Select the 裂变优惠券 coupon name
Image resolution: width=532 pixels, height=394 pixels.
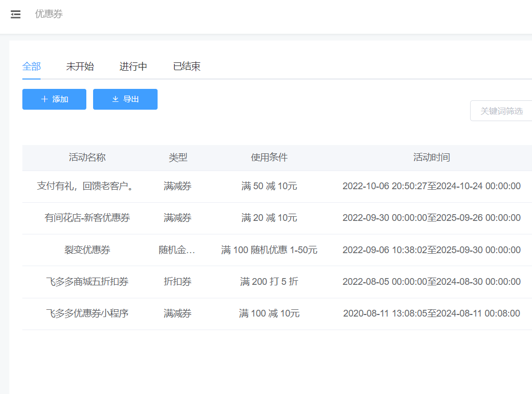[87, 250]
